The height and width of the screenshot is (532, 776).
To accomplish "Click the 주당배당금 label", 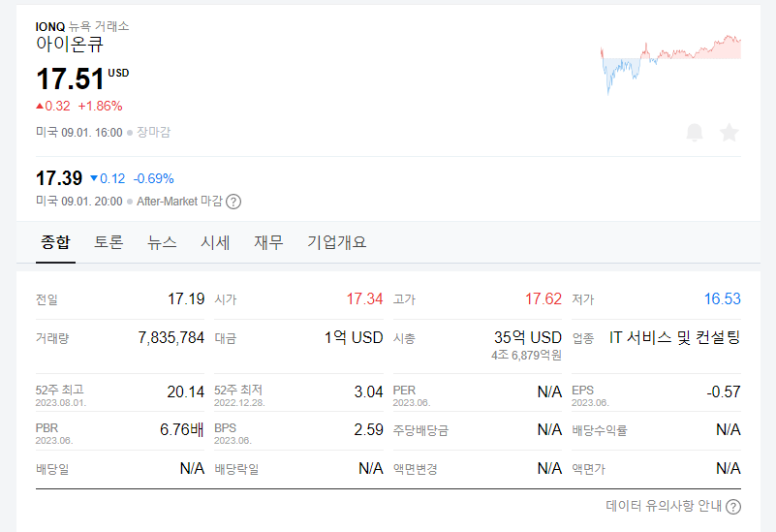I will coord(420,430).
